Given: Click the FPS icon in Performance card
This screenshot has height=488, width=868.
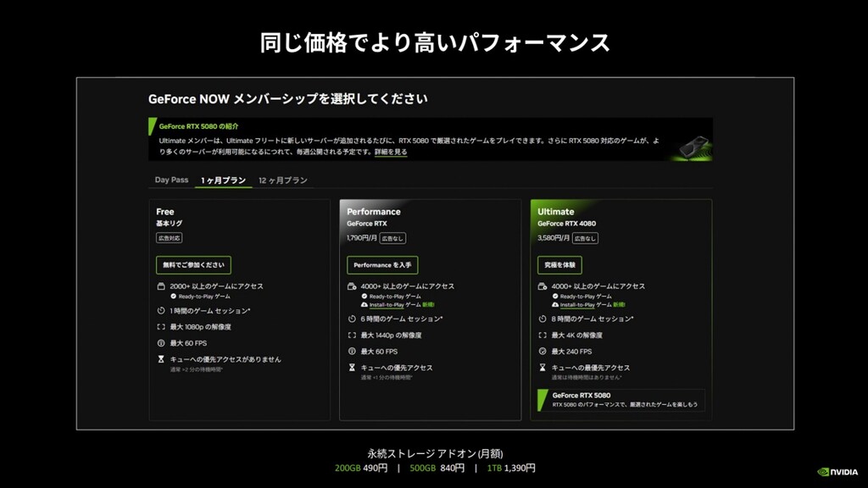Looking at the screenshot, I should click(352, 352).
